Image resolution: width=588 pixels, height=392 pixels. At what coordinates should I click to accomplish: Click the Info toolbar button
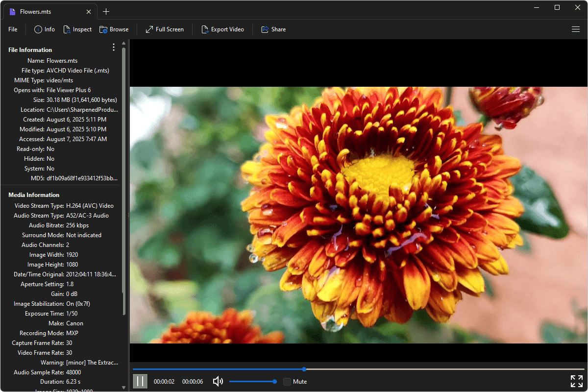45,29
